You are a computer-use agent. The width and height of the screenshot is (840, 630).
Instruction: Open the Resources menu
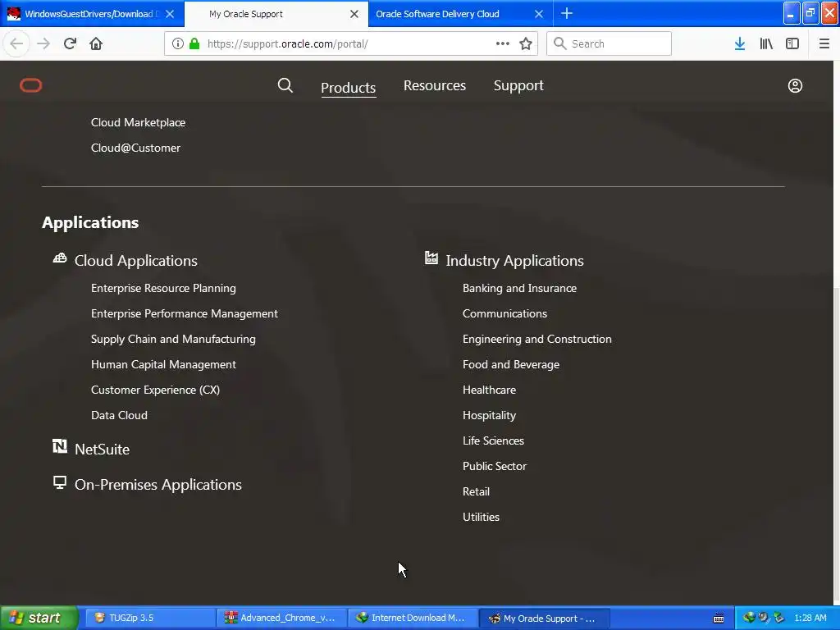[435, 85]
